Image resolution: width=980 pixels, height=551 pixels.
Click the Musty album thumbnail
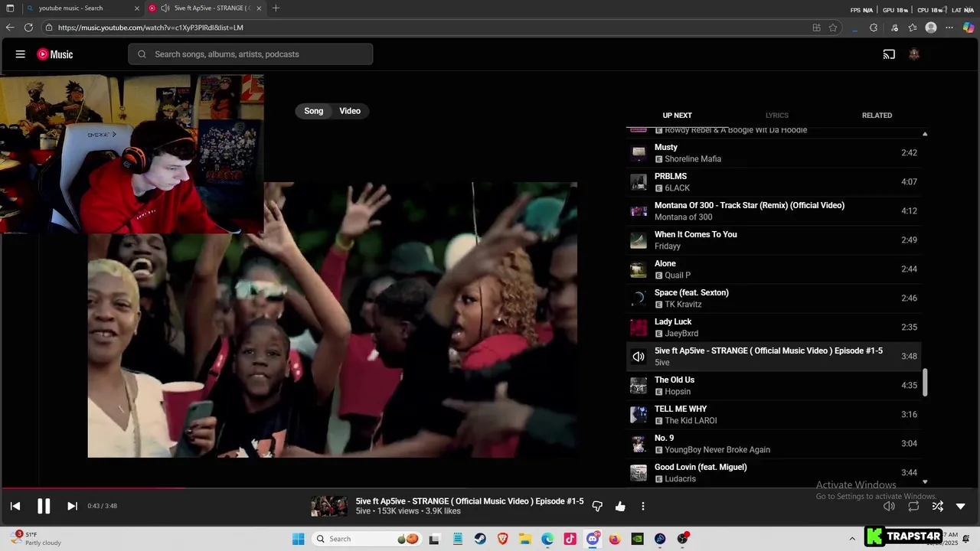[x=639, y=153]
